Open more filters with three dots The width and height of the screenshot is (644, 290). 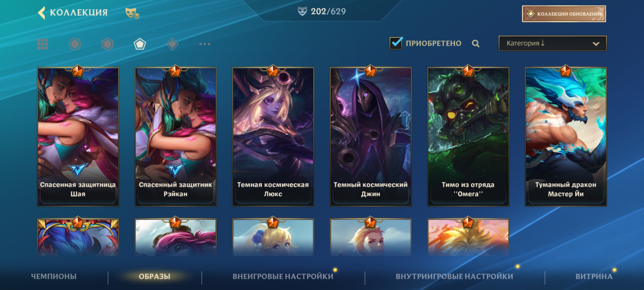click(x=205, y=44)
